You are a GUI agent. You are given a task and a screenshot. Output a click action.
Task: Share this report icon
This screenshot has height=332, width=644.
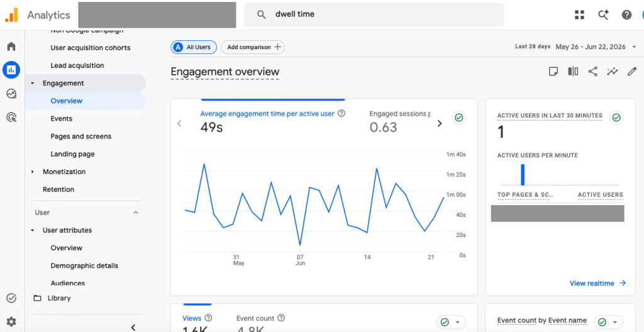click(592, 72)
